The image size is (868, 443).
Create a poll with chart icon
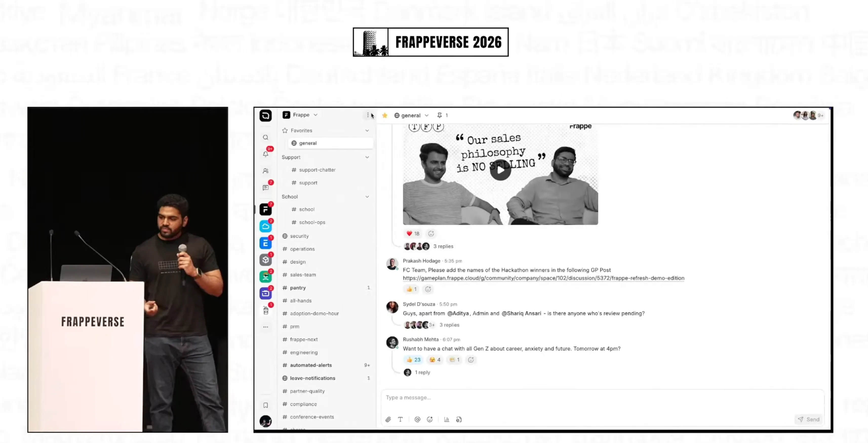coord(447,419)
